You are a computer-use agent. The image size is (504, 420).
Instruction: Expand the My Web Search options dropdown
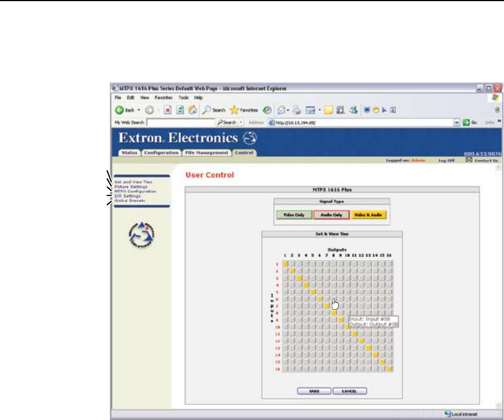(241, 123)
